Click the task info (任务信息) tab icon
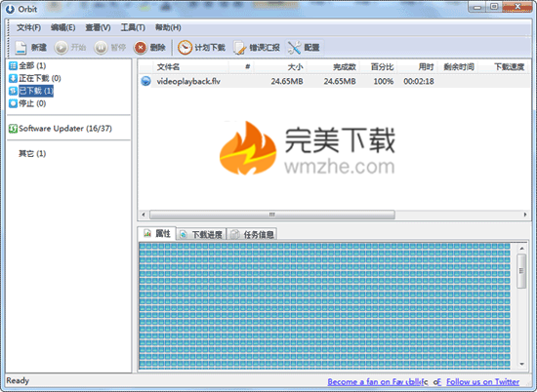 point(235,234)
